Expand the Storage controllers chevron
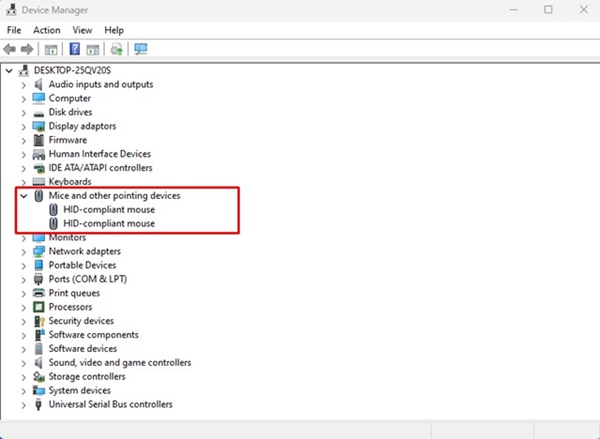The height and width of the screenshot is (439, 600). click(24, 377)
